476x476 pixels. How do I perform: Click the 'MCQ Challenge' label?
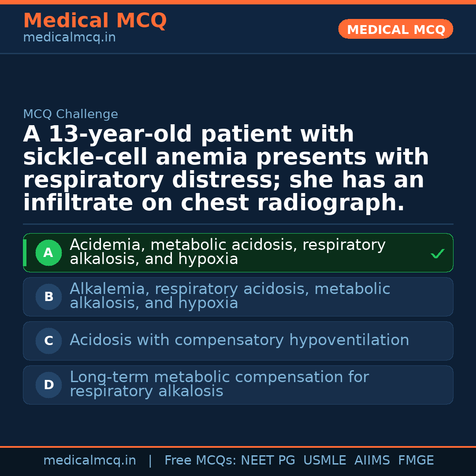coord(71,115)
